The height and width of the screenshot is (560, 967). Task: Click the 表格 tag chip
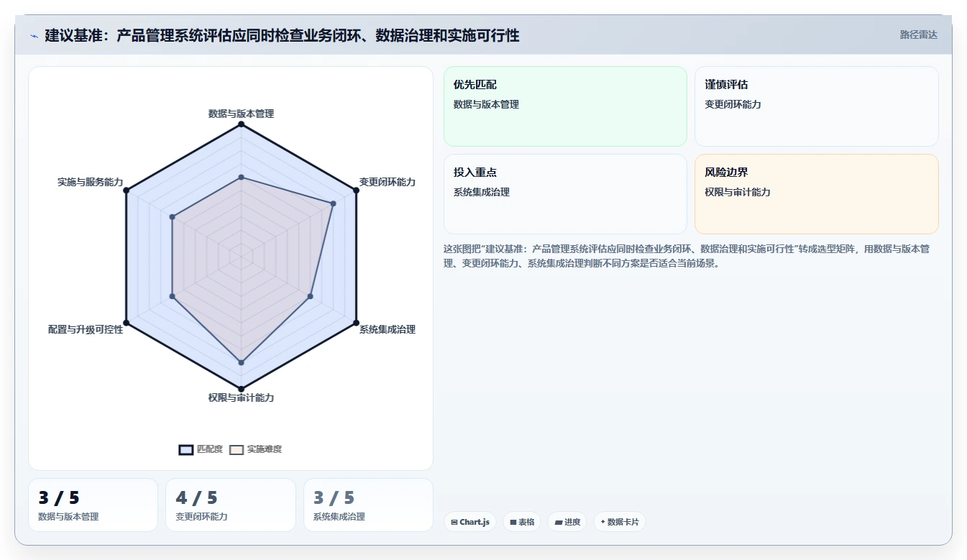(x=522, y=522)
